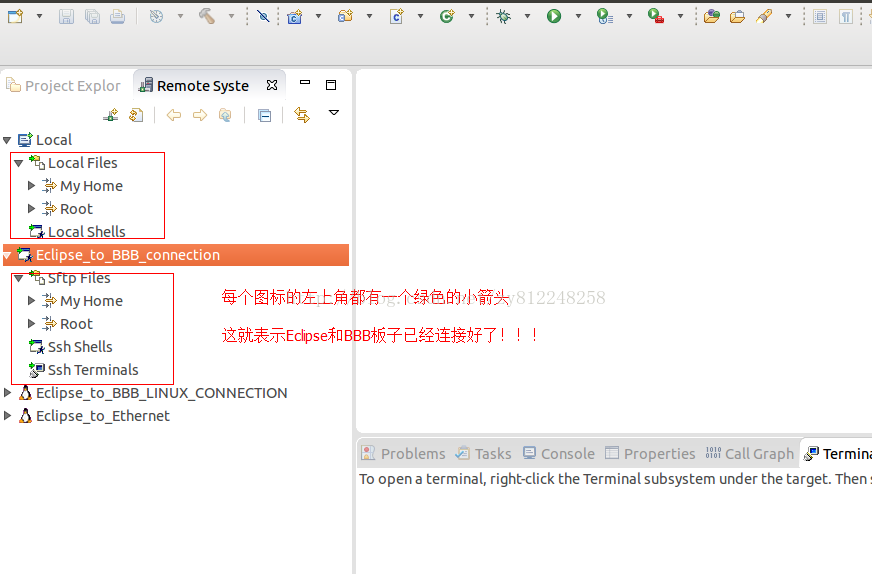872x574 pixels.
Task: Open the Console tab
Action: 559,454
